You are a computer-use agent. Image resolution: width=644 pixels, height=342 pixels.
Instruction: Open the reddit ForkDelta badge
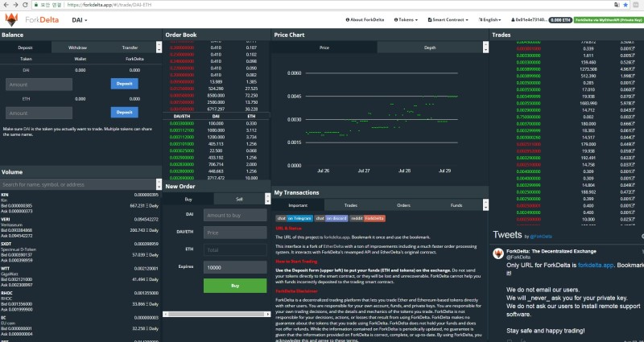tap(367, 218)
